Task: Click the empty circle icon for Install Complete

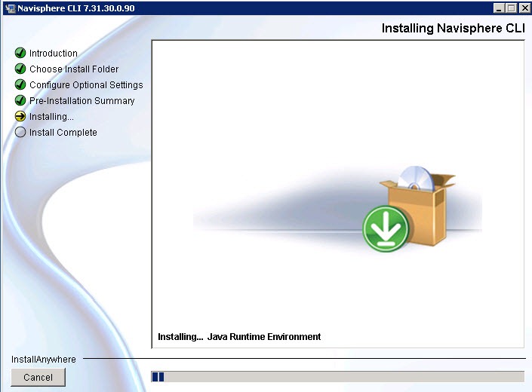Action: 20,133
